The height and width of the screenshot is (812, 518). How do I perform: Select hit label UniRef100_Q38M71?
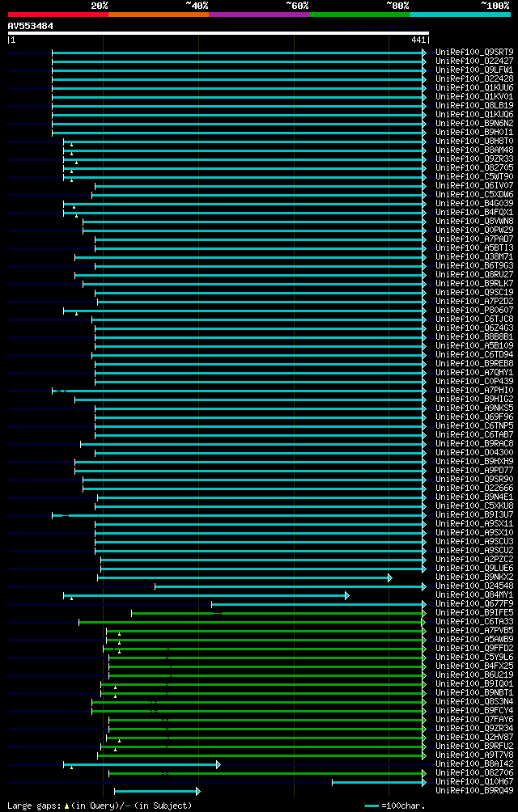point(474,257)
